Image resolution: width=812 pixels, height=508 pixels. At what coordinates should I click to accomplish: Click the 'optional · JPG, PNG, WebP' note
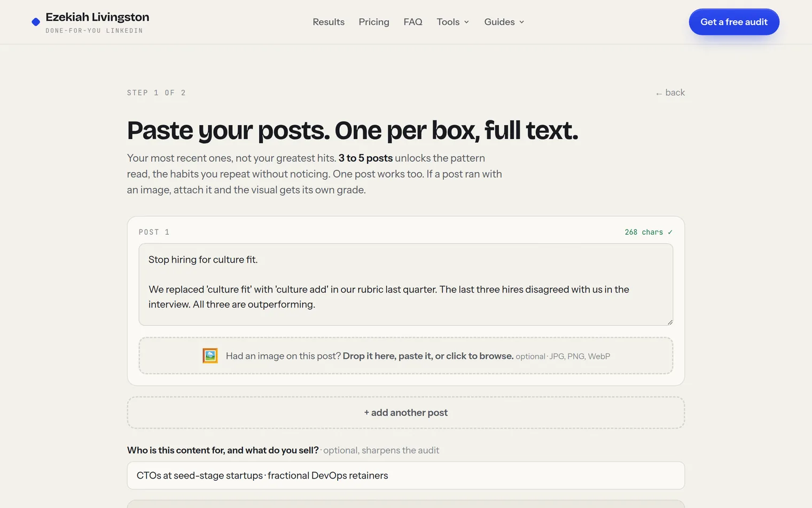563,357
